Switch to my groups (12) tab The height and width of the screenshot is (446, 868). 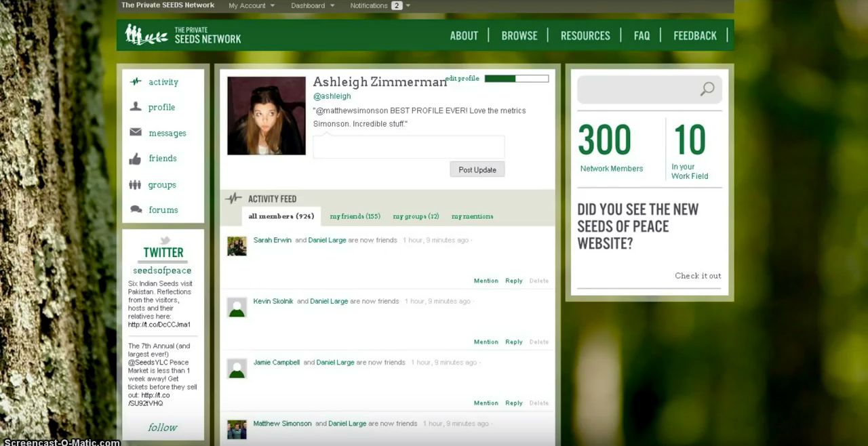pos(416,216)
